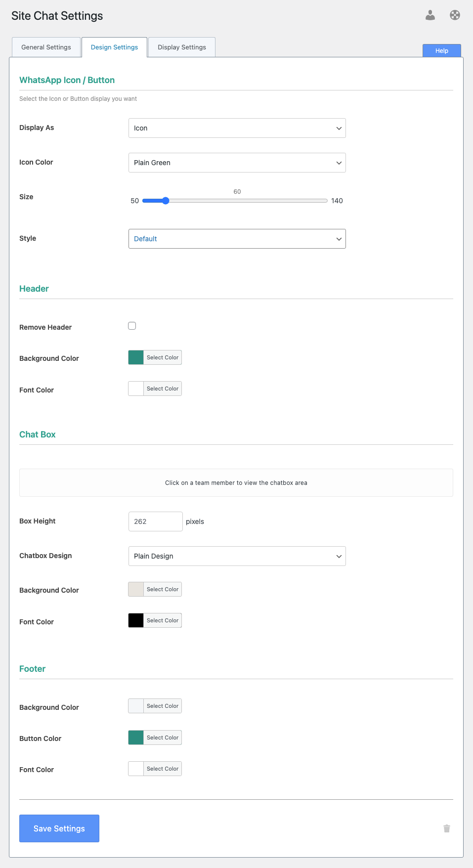The image size is (473, 868).
Task: Click the Chat Box Background Color swatch
Action: click(x=136, y=589)
